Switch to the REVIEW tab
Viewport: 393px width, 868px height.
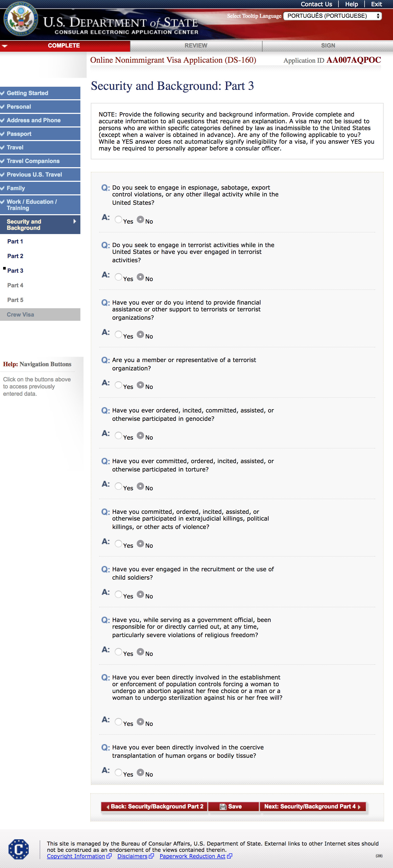(196, 46)
